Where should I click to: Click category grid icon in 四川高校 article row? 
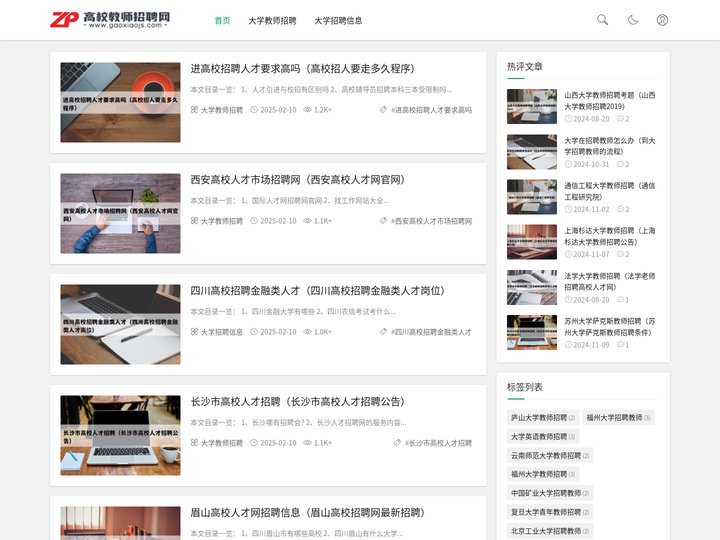(194, 332)
